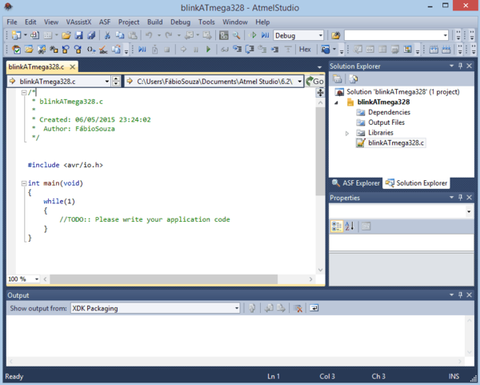
Task: Collapse the int main(void) code block
Action: (24, 183)
